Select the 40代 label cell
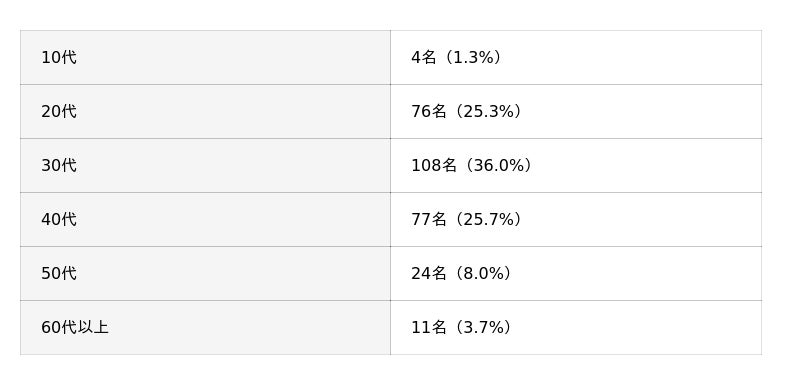This screenshot has width=800, height=385. (x=205, y=220)
